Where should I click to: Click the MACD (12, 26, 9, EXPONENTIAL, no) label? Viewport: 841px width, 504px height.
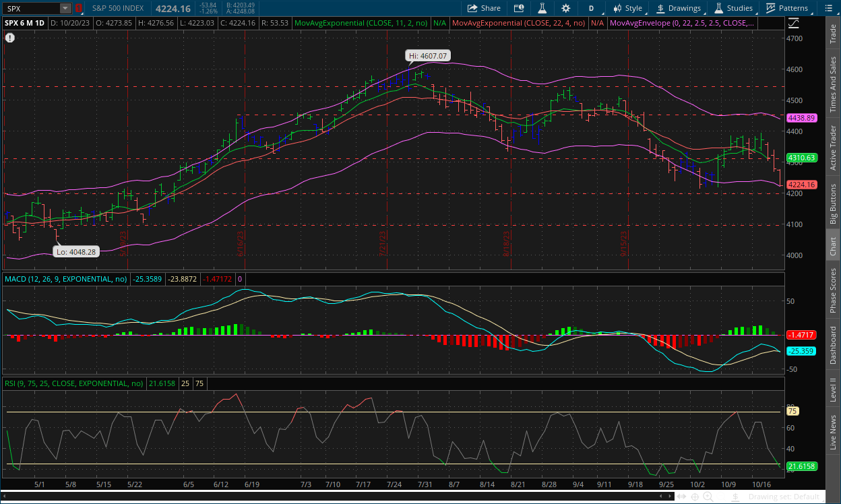(66, 278)
